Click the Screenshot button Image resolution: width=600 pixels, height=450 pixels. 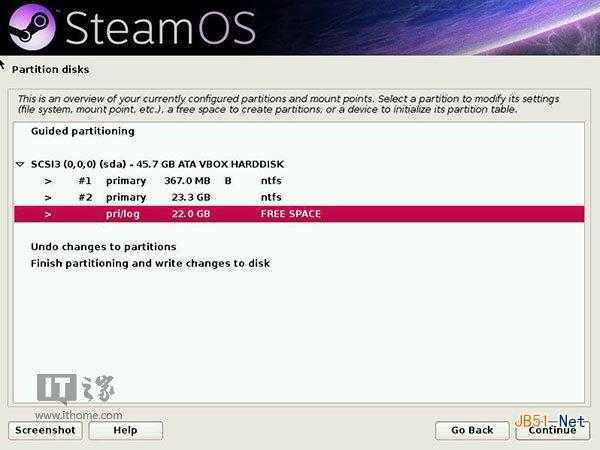45,430
